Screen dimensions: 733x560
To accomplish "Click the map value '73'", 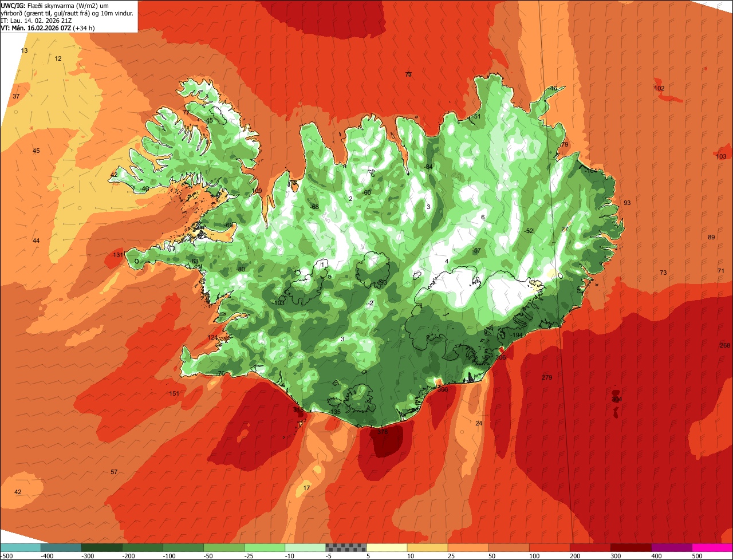I will 663,273.
